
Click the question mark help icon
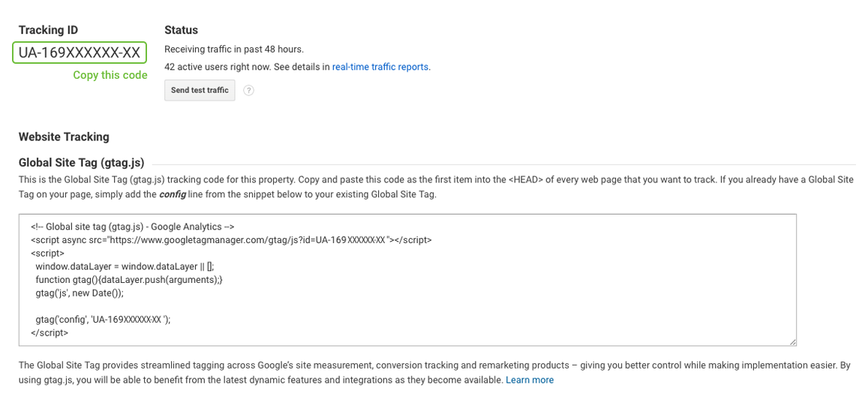249,90
